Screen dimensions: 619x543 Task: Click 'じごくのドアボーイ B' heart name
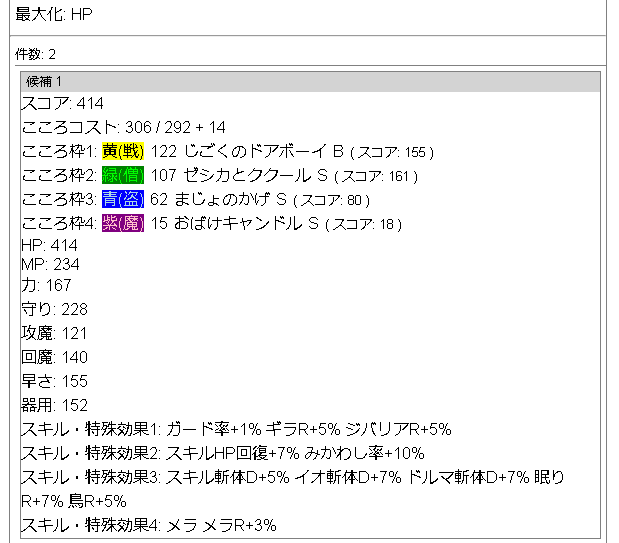(264, 151)
